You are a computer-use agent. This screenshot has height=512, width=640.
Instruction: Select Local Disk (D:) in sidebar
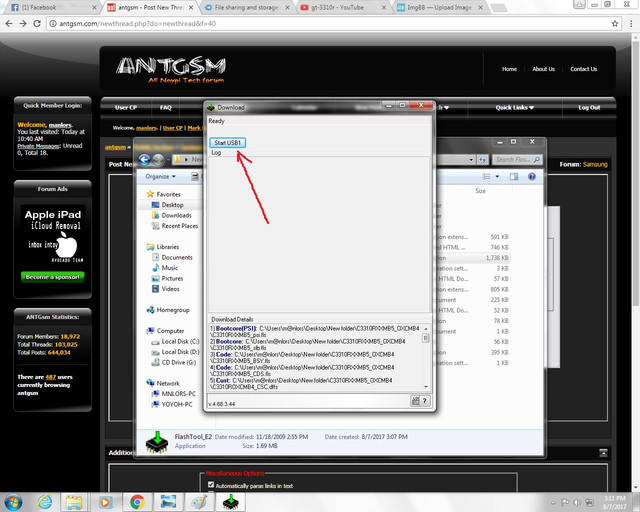[x=180, y=352]
